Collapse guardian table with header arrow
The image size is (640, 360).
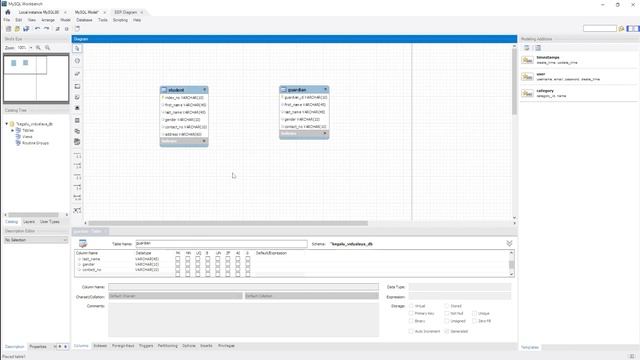coord(325,89)
